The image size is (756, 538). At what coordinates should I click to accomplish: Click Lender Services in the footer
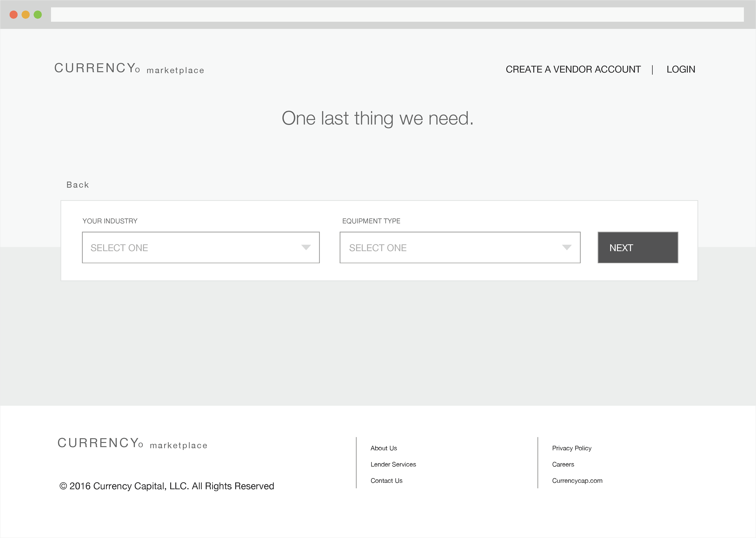pyautogui.click(x=393, y=464)
